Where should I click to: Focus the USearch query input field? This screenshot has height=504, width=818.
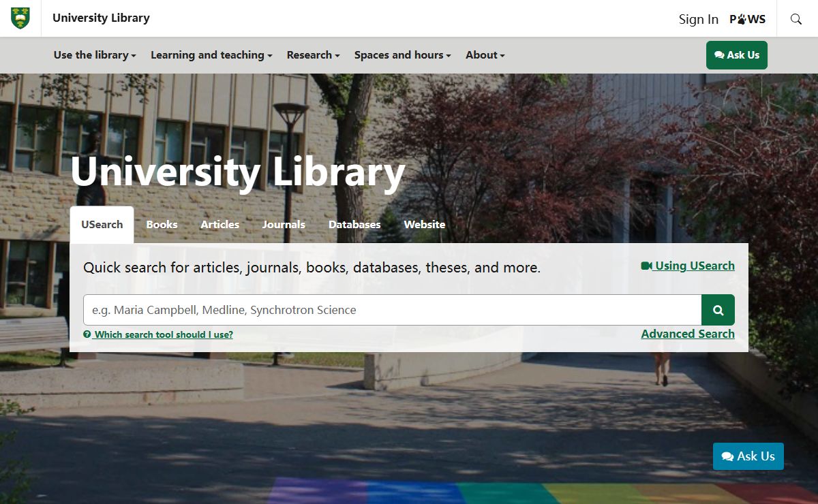tap(392, 310)
